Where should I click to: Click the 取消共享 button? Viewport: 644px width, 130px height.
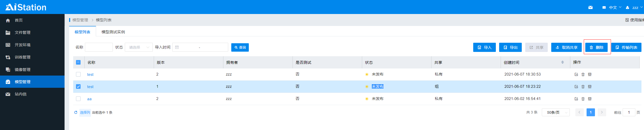pos(566,47)
